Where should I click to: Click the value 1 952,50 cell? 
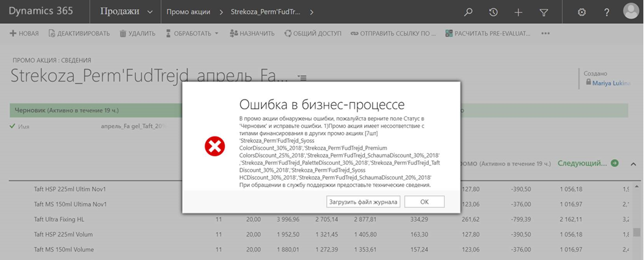click(287, 235)
